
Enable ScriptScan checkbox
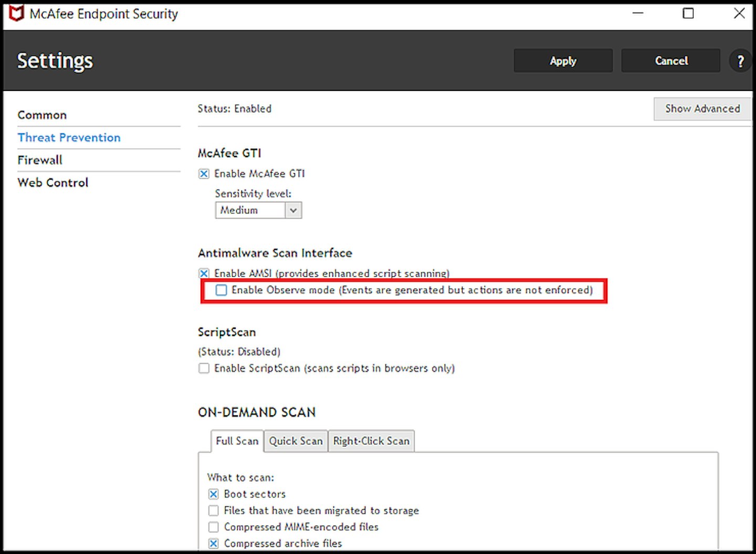coord(204,369)
